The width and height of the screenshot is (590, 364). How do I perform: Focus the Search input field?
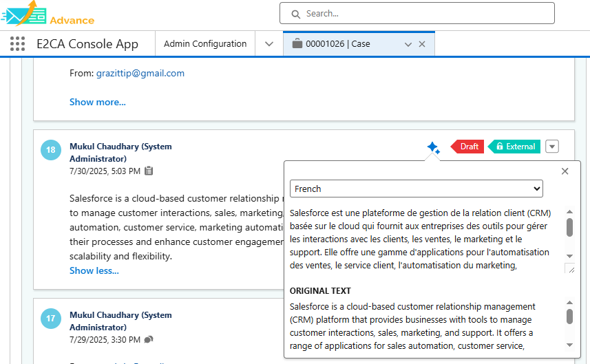[417, 14]
